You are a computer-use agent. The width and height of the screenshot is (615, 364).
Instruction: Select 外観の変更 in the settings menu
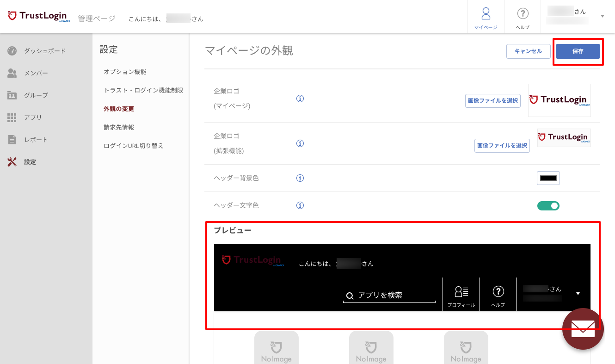119,109
